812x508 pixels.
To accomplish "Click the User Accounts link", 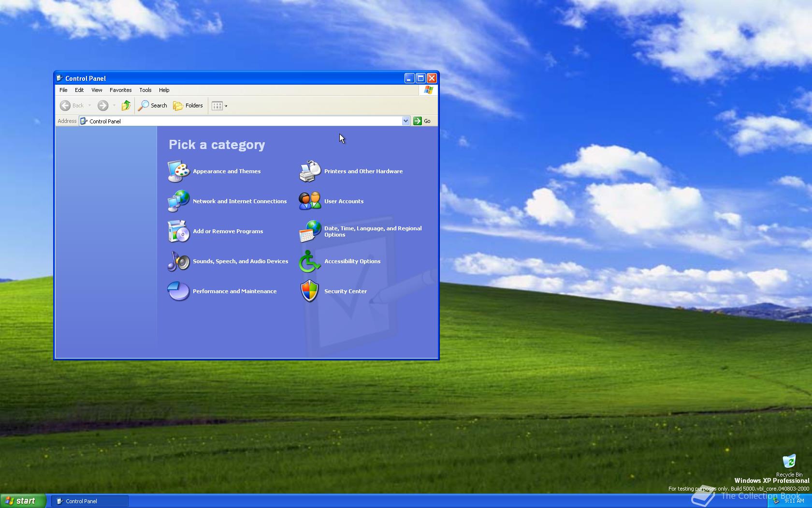I will click(344, 201).
